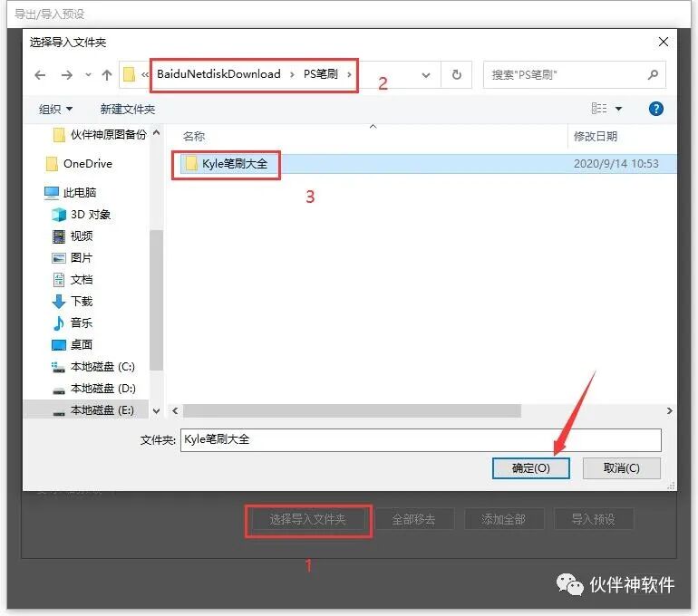Expand the chevron after PS笔刷
This screenshot has width=698, height=616.
[x=349, y=74]
